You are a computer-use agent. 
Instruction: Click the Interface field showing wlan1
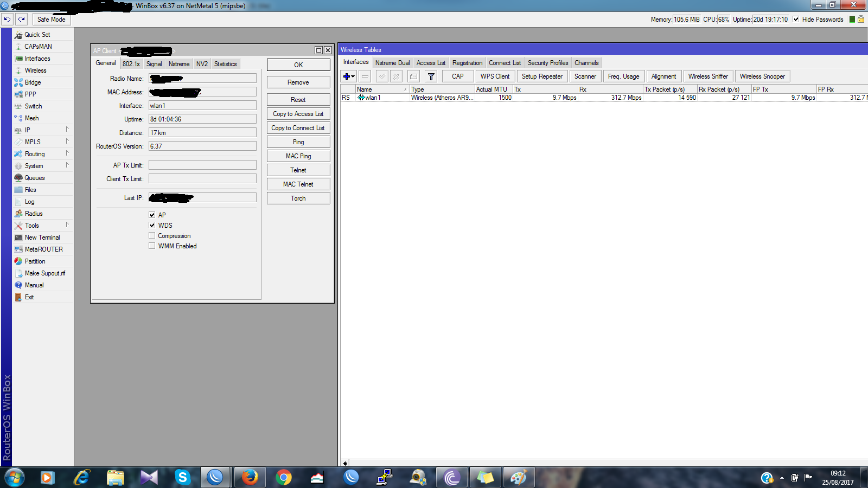pos(202,106)
